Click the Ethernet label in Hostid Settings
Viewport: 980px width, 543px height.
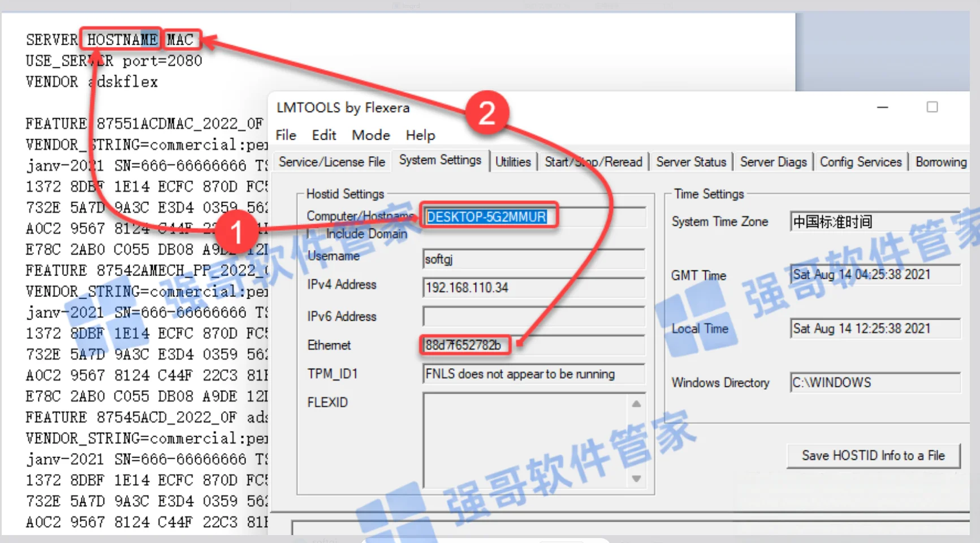(x=329, y=345)
